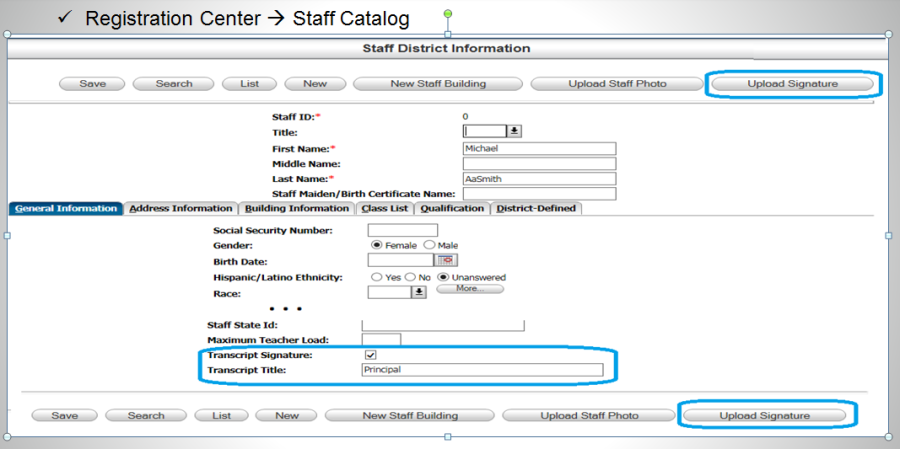This screenshot has width=900, height=449.
Task: Click the Title dropdown arrow
Action: coord(515,131)
